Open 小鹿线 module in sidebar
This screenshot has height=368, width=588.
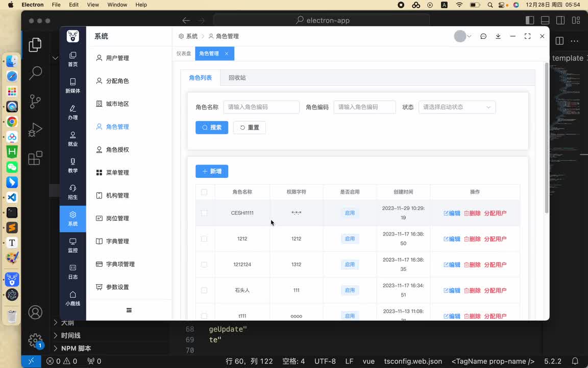[x=73, y=299]
